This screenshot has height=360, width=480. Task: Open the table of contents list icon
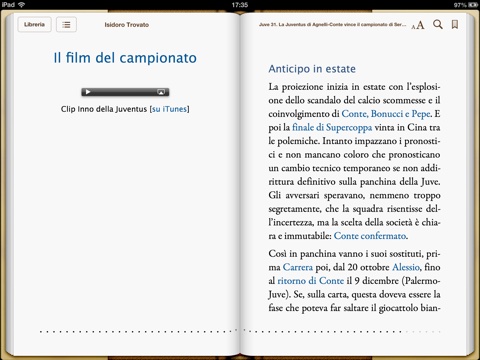(66, 24)
